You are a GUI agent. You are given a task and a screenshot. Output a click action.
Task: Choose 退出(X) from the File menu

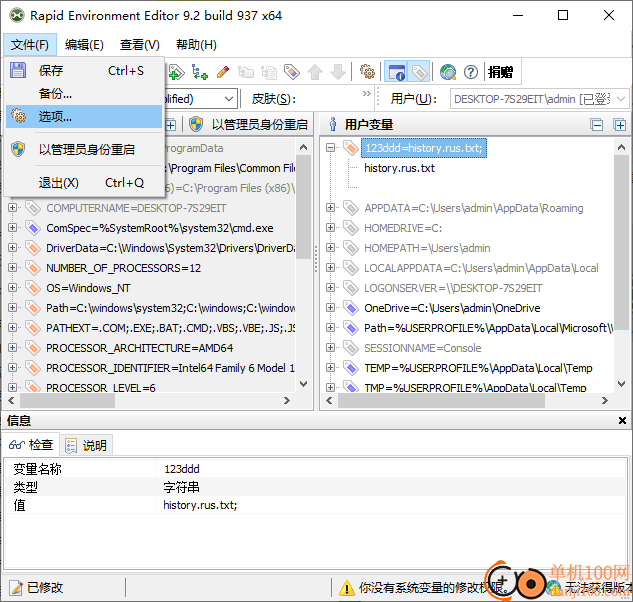[84, 182]
